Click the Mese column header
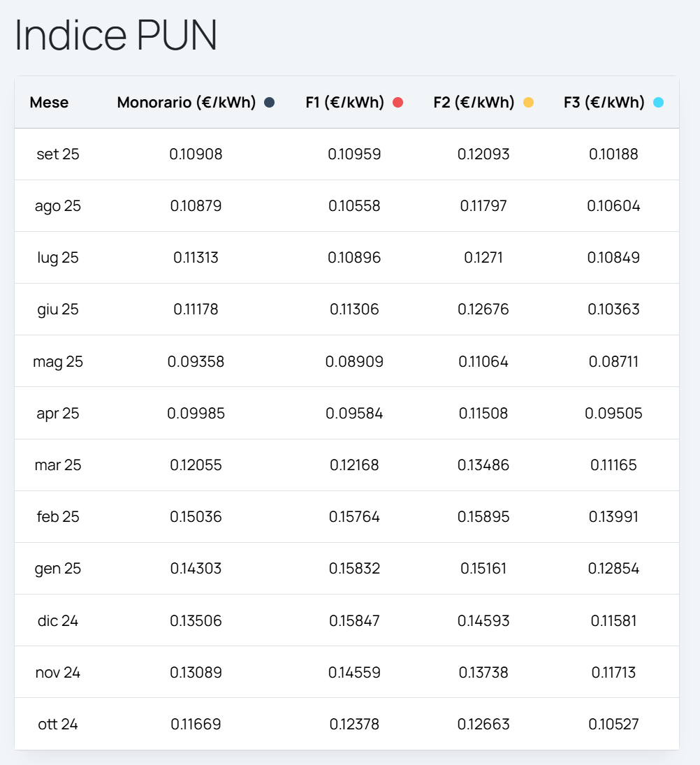The image size is (700, 765). click(49, 103)
